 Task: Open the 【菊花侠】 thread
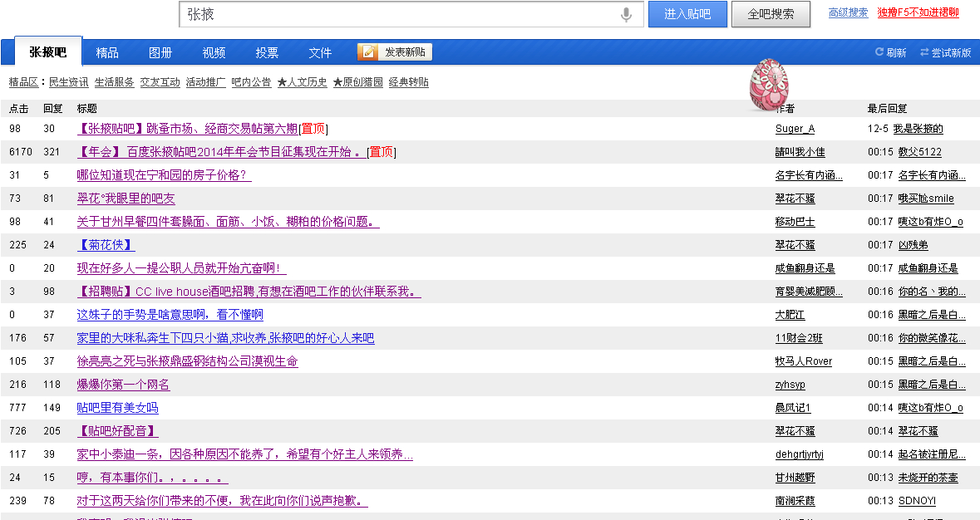[106, 245]
